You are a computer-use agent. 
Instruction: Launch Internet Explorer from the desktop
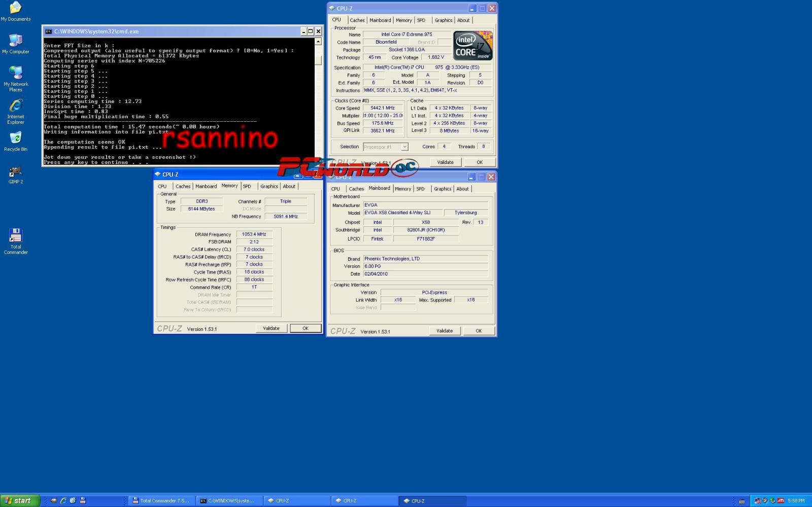point(16,112)
